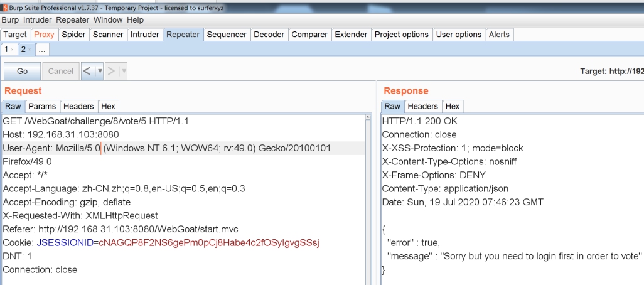Click the request Connection: close line
The image size is (644, 285).
pyautogui.click(x=40, y=270)
